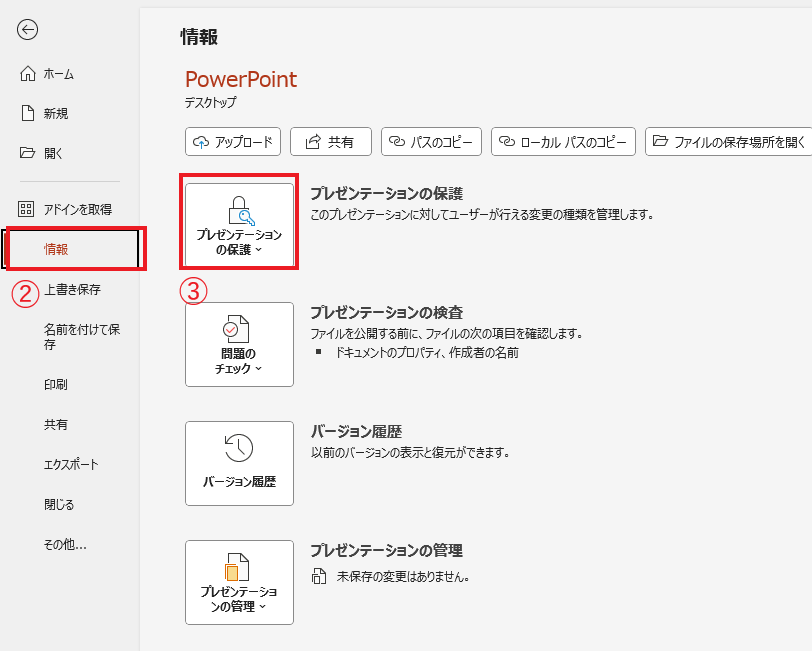
Task: Click the ドキュメントのプロパティ、作成者の名前 bullet text
Action: 427,353
